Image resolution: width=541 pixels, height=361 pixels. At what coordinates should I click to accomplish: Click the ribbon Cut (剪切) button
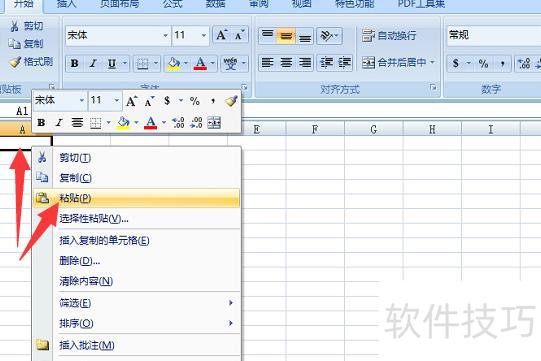point(27,26)
